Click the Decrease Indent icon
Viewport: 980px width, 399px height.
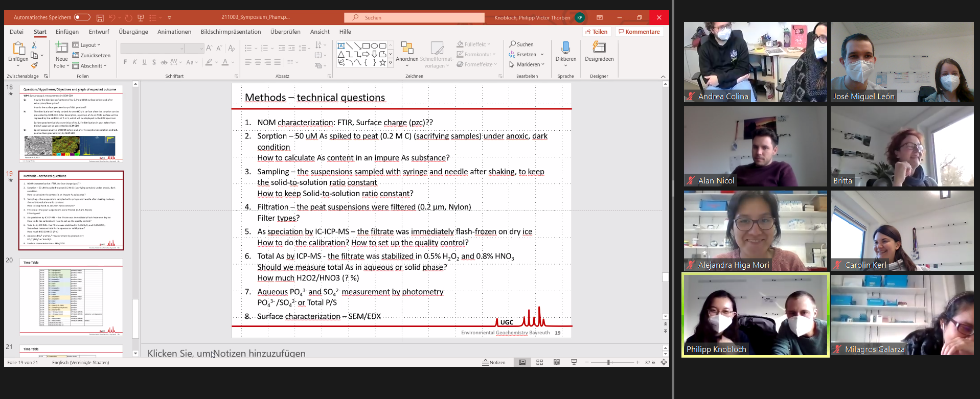coord(282,48)
